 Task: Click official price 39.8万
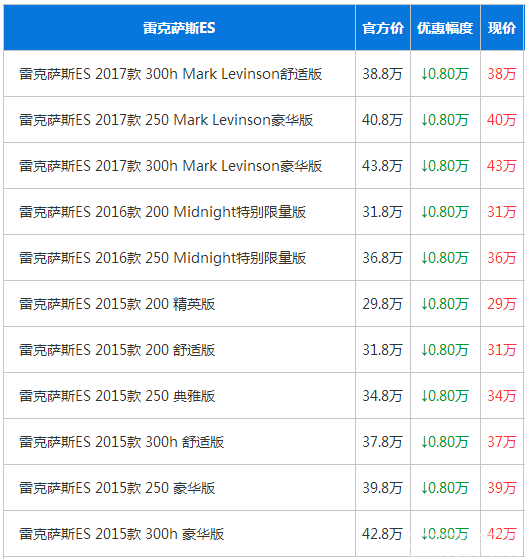point(382,488)
